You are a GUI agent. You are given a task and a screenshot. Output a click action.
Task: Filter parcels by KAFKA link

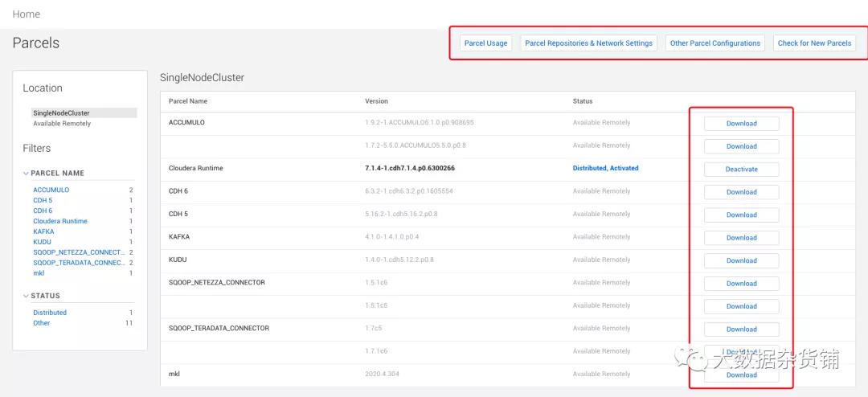(43, 231)
